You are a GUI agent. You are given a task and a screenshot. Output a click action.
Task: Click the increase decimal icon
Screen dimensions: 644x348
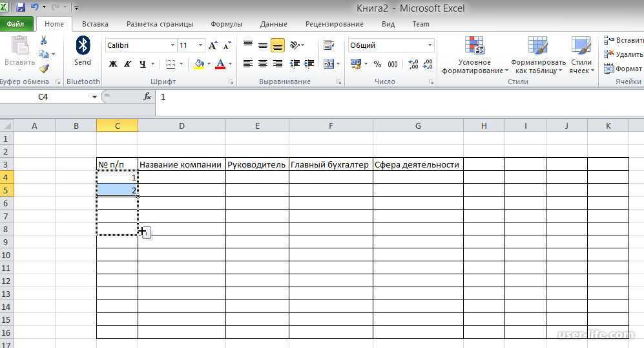(x=413, y=64)
